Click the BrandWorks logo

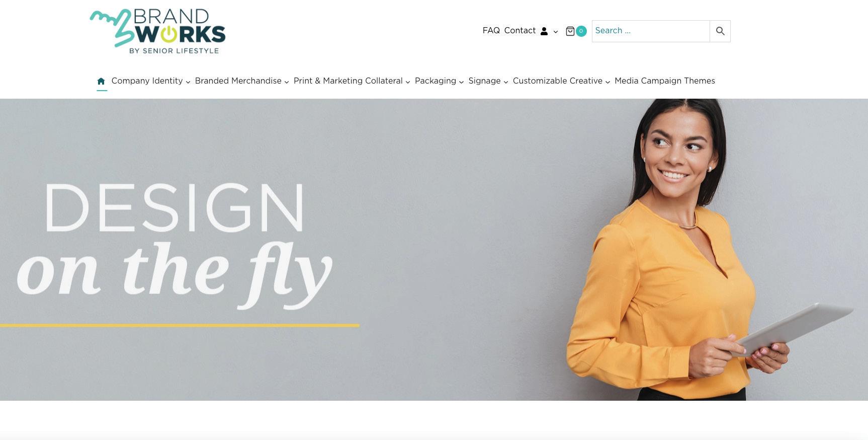click(x=157, y=31)
